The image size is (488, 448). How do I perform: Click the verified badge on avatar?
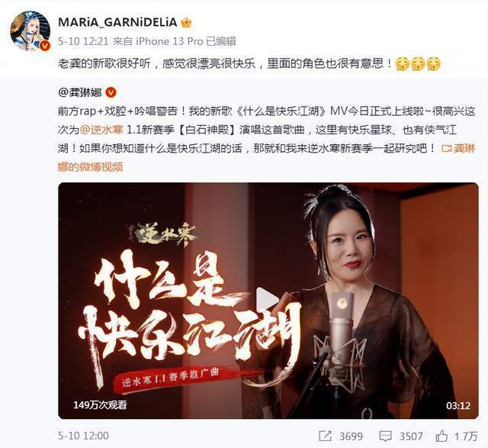point(45,46)
